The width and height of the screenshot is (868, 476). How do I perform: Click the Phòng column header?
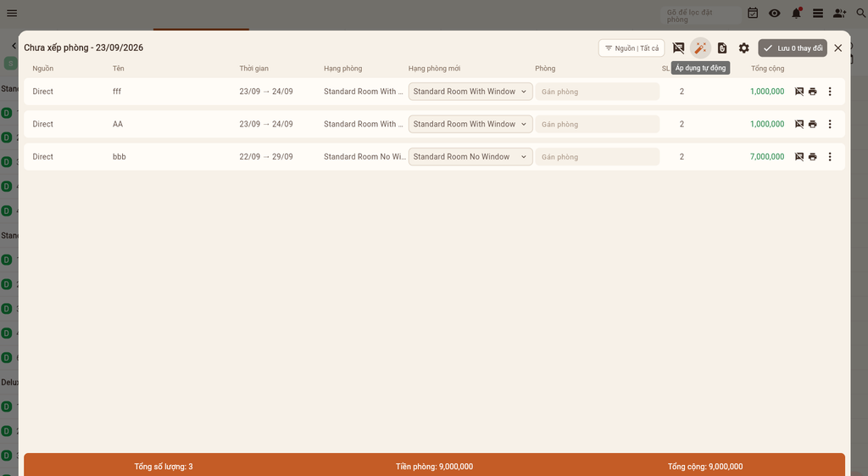click(545, 68)
